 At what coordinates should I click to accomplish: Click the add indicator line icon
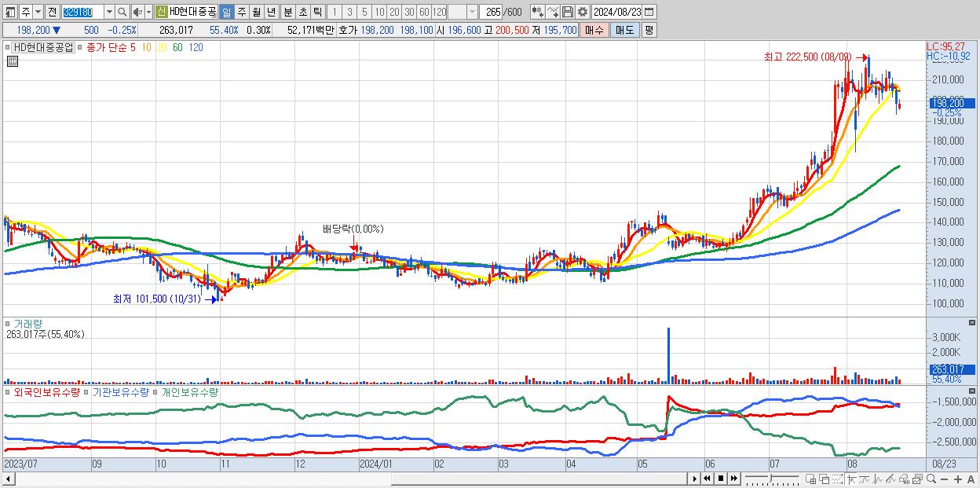(x=553, y=12)
